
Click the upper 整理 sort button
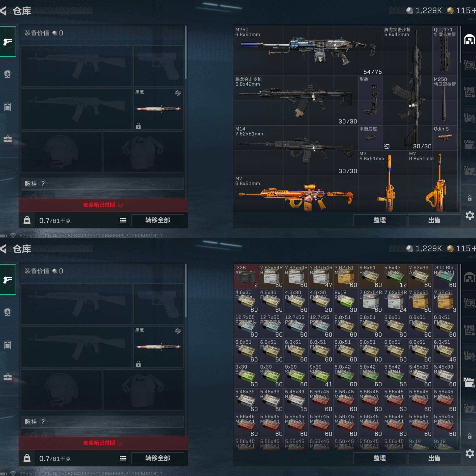(x=379, y=220)
